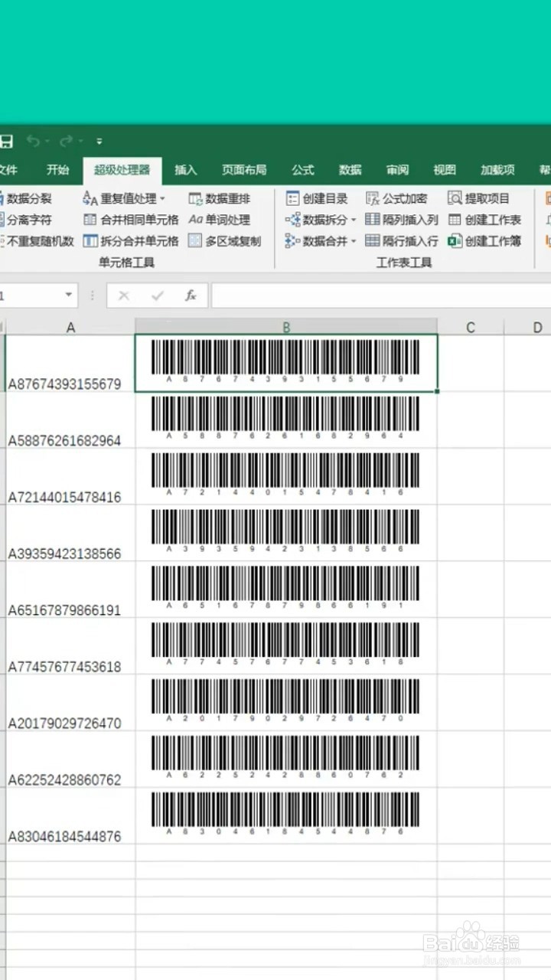Expand the 重复值处理 dropdown arrow
Viewport: 551px width, 980px height.
(162, 199)
